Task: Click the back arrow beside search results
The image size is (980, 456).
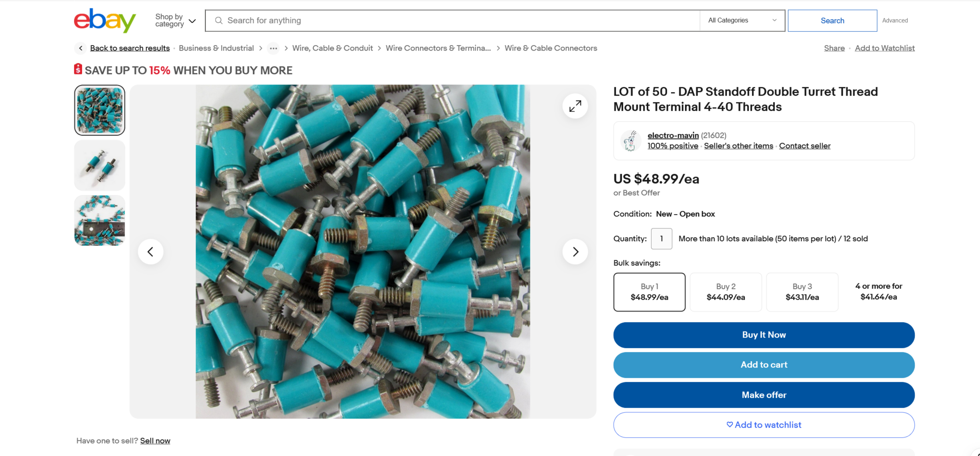Action: tap(81, 48)
